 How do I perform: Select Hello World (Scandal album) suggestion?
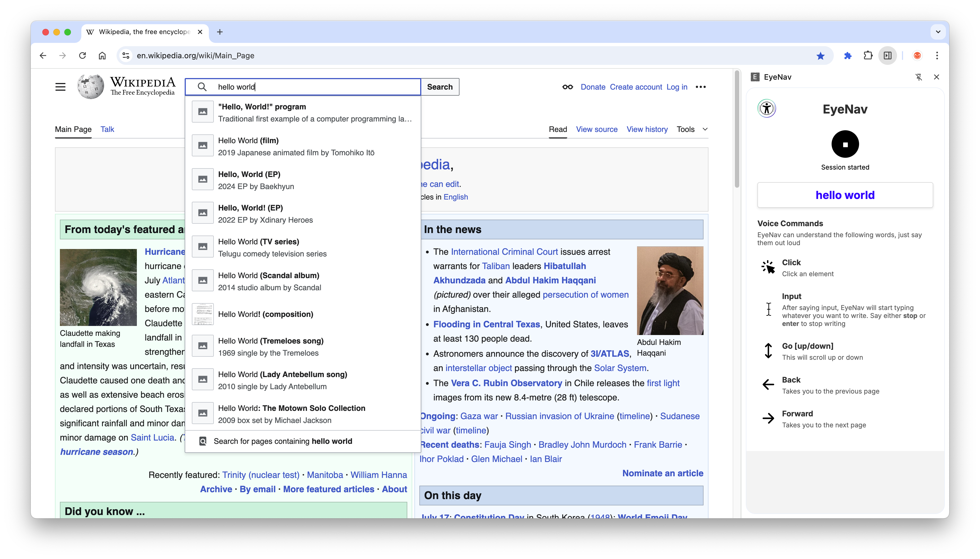[x=303, y=281]
